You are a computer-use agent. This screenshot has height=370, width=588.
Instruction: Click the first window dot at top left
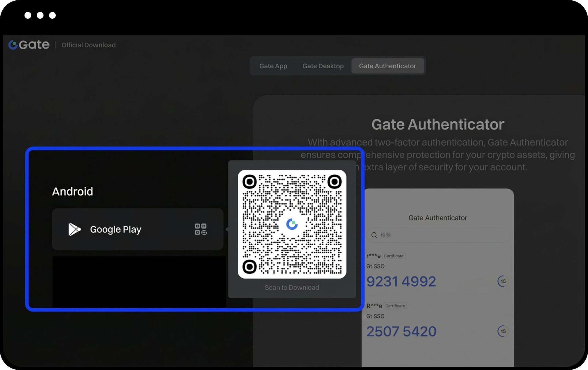28,15
